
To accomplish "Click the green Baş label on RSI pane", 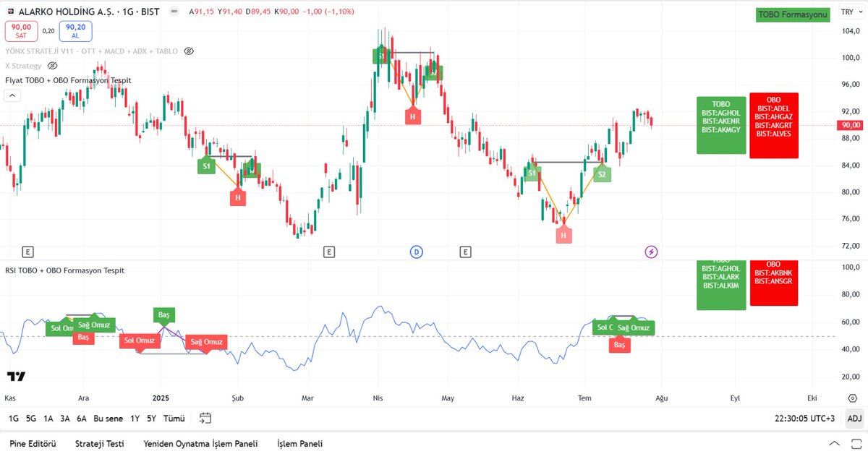I will point(163,315).
